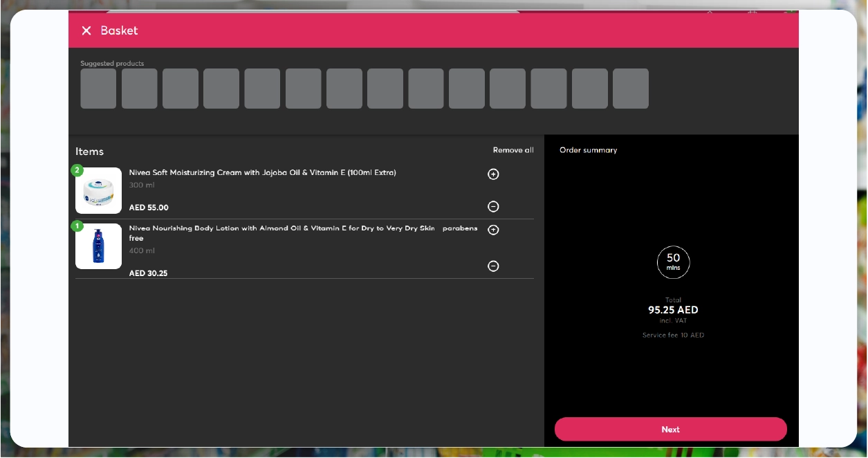Add one more Nivea Nourishing Body Lotion
This screenshot has width=868, height=458.
493,230
